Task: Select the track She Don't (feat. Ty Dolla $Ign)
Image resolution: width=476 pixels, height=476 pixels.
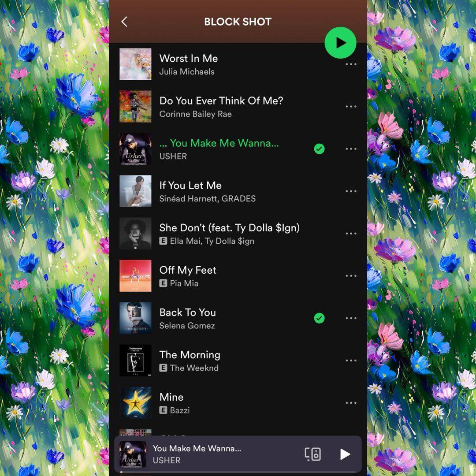Action: pyautogui.click(x=230, y=228)
